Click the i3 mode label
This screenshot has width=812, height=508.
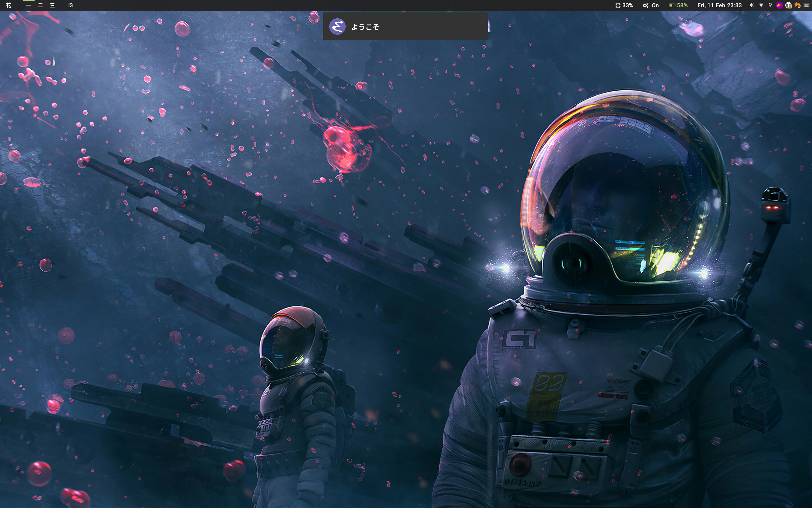[70, 5]
